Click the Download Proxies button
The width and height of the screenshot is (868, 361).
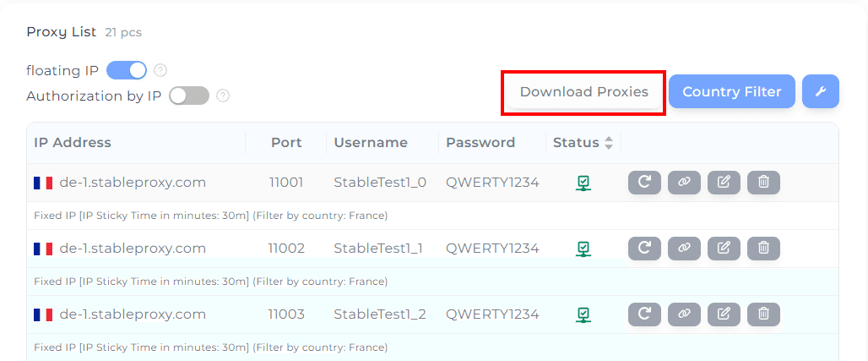(x=583, y=91)
